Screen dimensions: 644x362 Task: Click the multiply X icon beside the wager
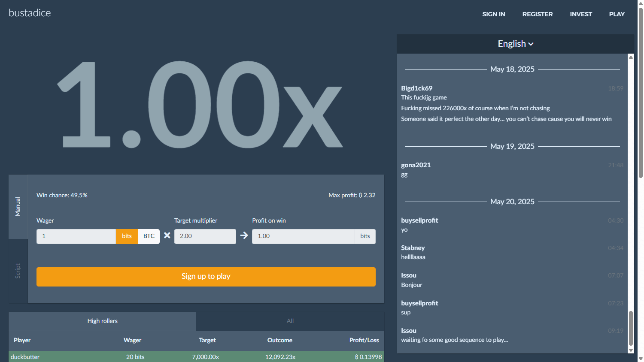(167, 235)
